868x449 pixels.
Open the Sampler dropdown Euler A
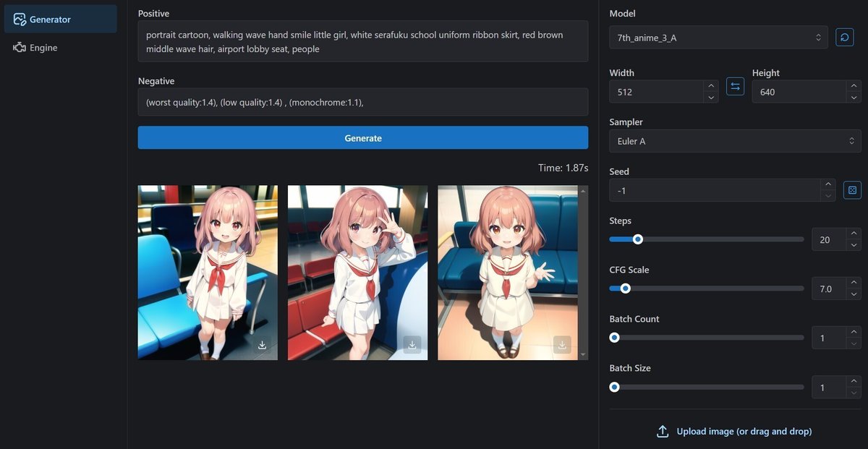[736, 141]
